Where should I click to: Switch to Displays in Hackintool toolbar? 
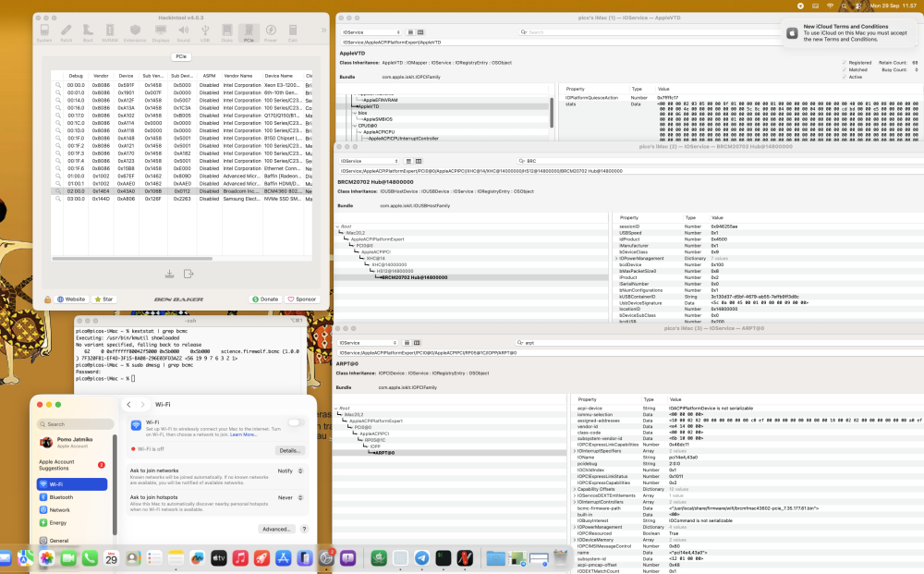click(x=160, y=33)
